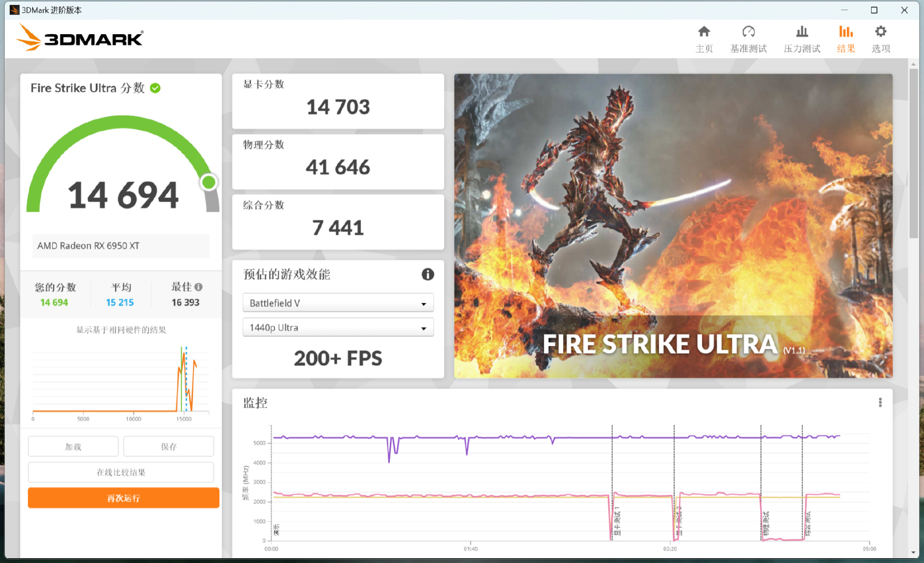924x563 pixels.
Task: Click the Fire Strike Ultra 分数 title
Action: (x=88, y=88)
